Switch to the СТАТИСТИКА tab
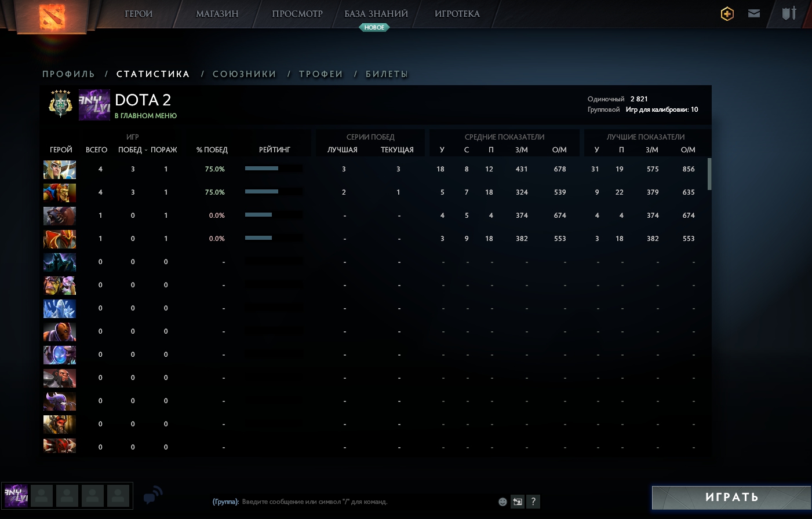This screenshot has height=519, width=812. (153, 74)
